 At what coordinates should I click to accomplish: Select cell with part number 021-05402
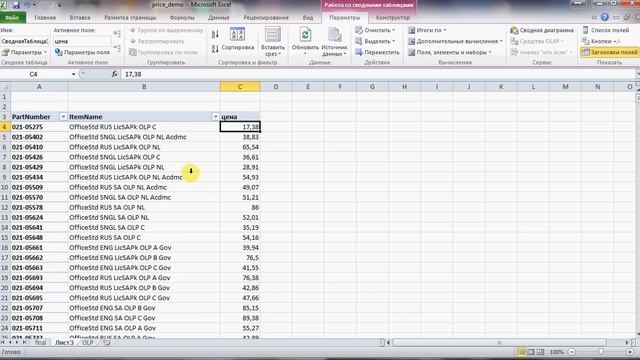tap(39, 137)
